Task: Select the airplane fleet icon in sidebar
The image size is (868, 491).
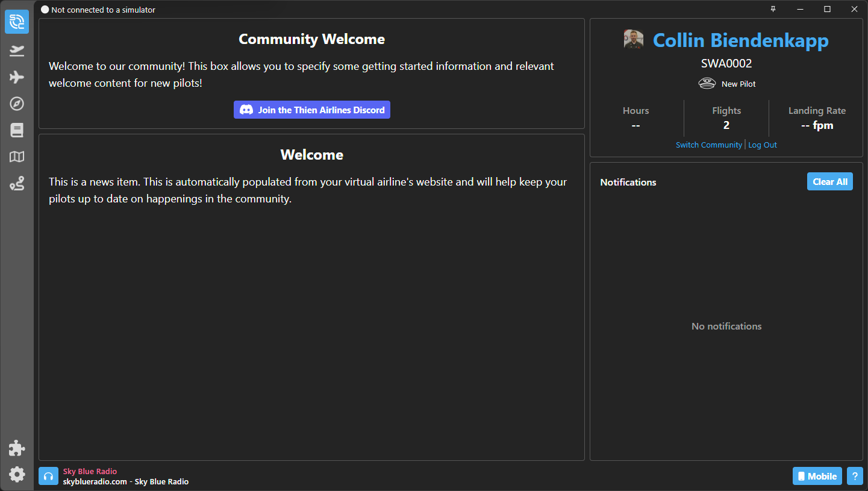Action: tap(17, 77)
